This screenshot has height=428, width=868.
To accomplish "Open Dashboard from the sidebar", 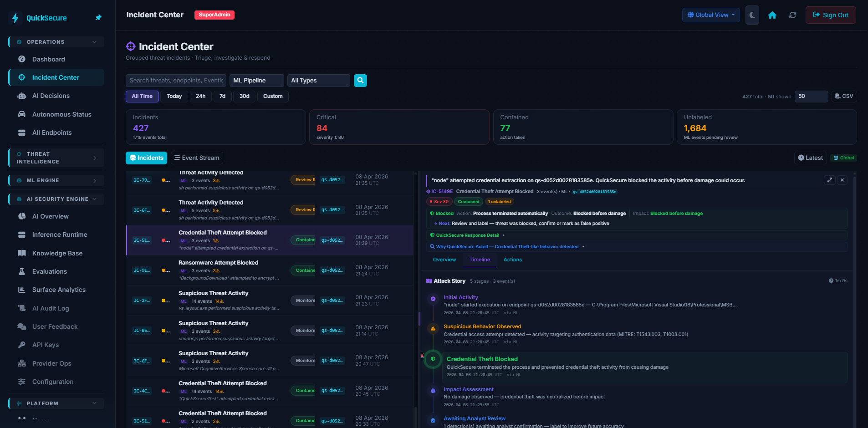I will click(48, 59).
